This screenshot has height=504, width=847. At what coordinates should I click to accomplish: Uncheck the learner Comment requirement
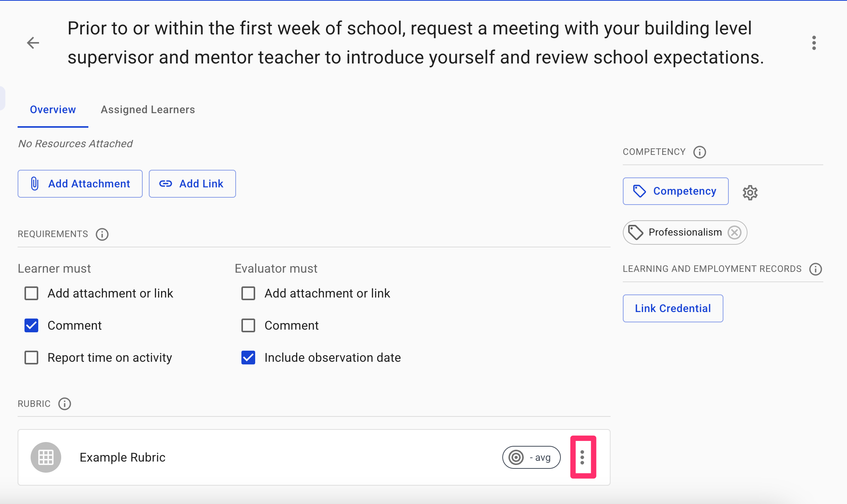31,325
